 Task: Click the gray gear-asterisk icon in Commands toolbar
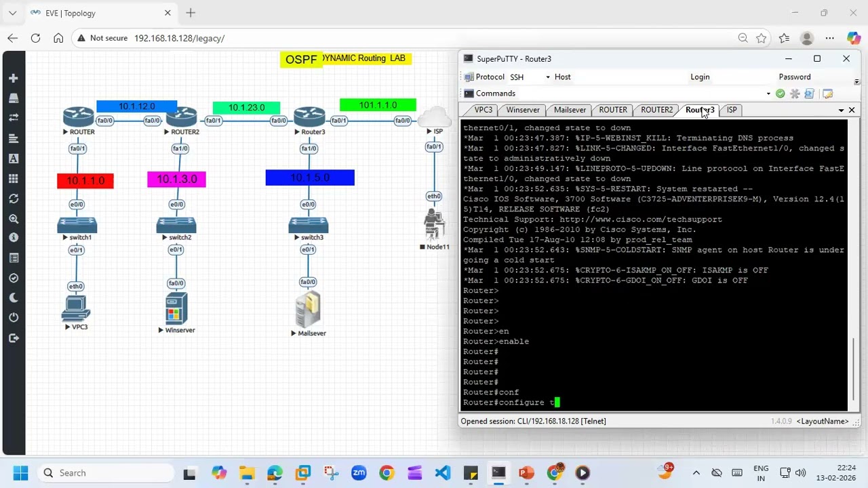pyautogui.click(x=795, y=94)
